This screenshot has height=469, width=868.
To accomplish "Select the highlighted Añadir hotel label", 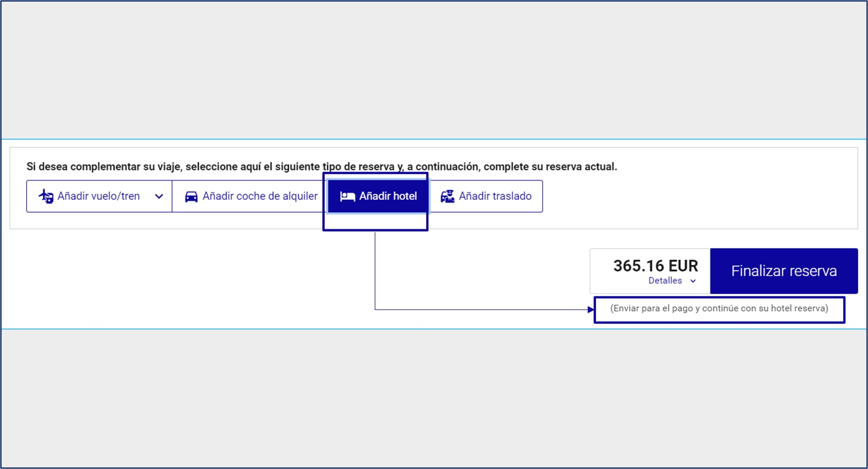I will point(388,196).
